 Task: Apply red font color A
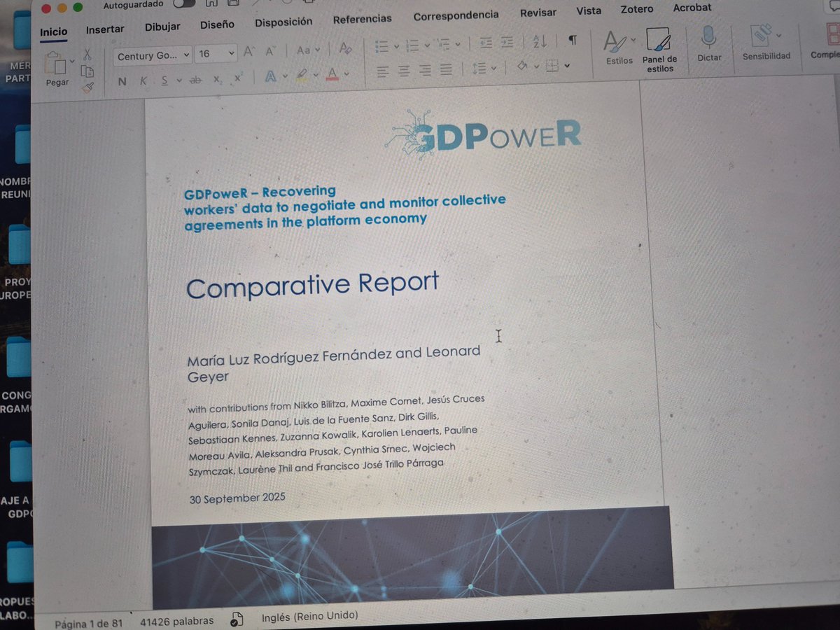(332, 73)
